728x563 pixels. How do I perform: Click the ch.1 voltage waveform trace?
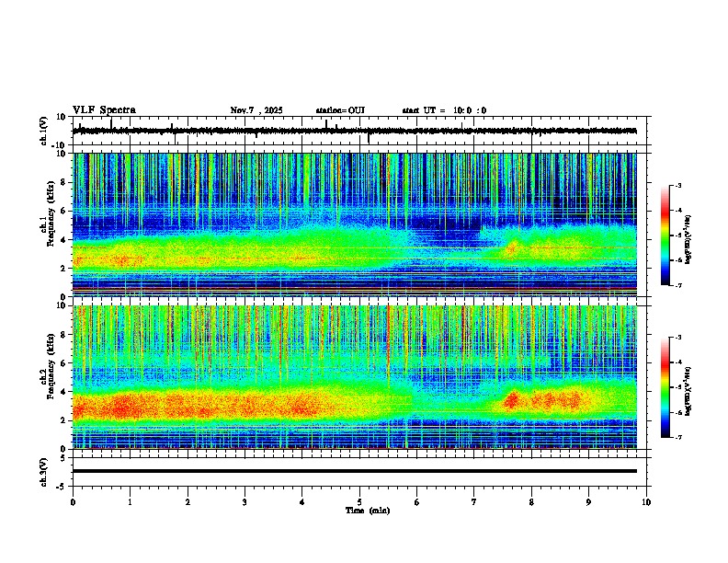point(354,131)
